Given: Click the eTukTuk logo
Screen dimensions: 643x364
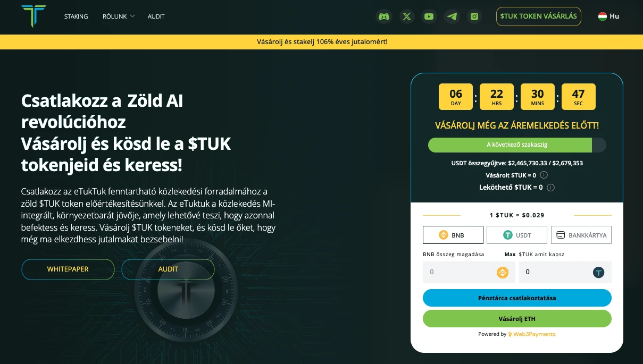Looking at the screenshot, I should (x=34, y=16).
